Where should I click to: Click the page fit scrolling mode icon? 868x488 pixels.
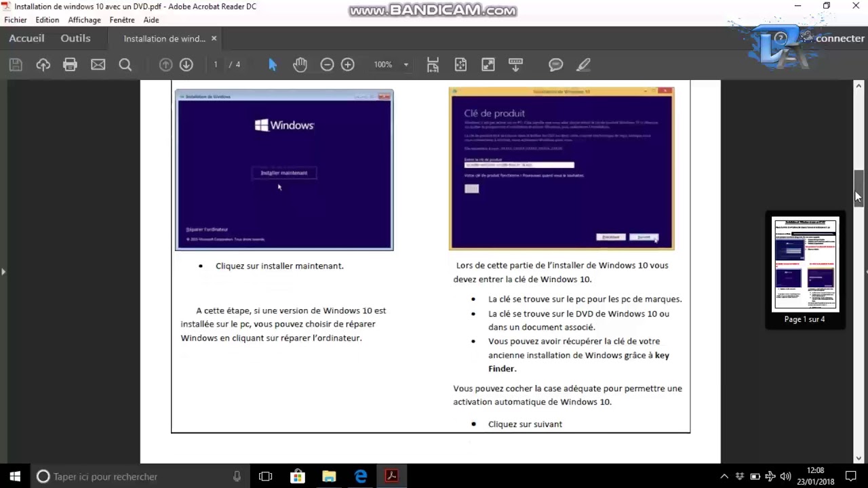point(433,64)
